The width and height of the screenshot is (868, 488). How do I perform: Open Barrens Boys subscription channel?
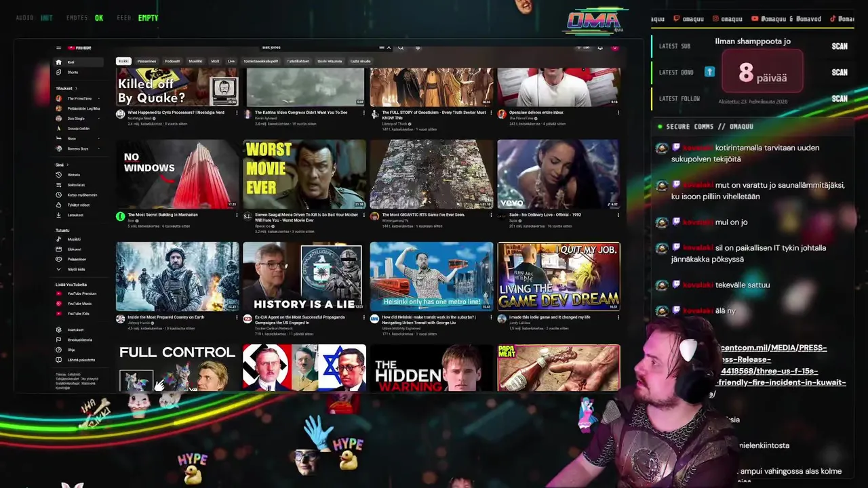point(77,148)
